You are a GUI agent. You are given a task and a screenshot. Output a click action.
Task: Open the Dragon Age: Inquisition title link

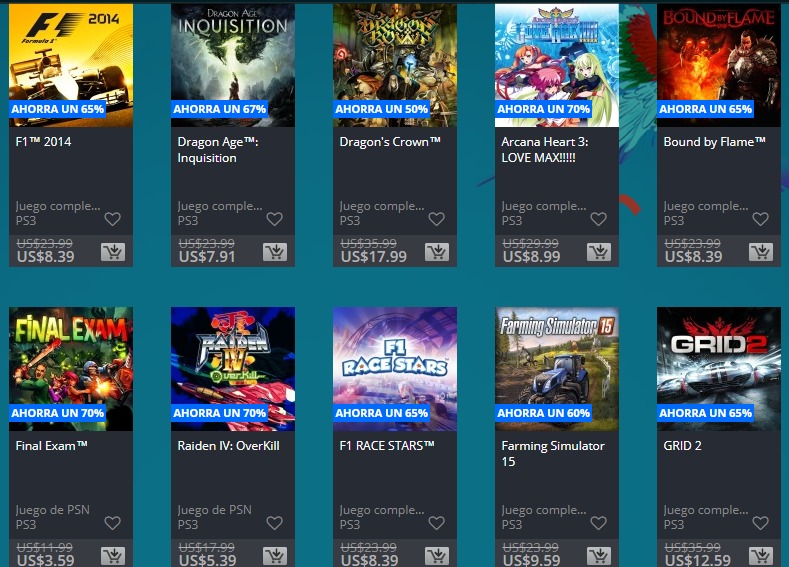click(218, 150)
